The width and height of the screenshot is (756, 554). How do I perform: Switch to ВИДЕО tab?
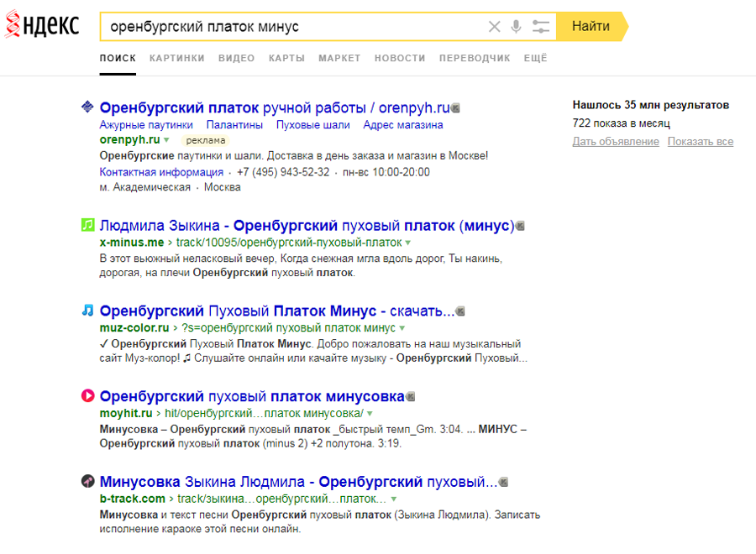coord(236,58)
